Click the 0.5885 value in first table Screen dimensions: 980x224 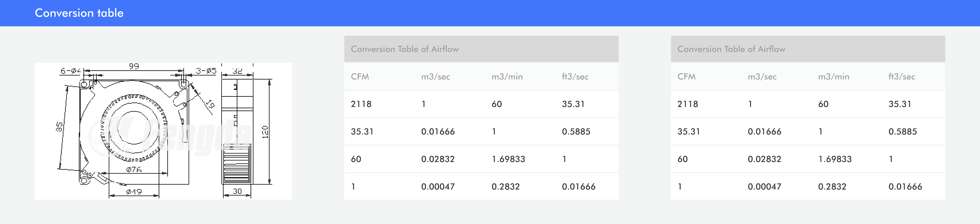[x=576, y=132]
